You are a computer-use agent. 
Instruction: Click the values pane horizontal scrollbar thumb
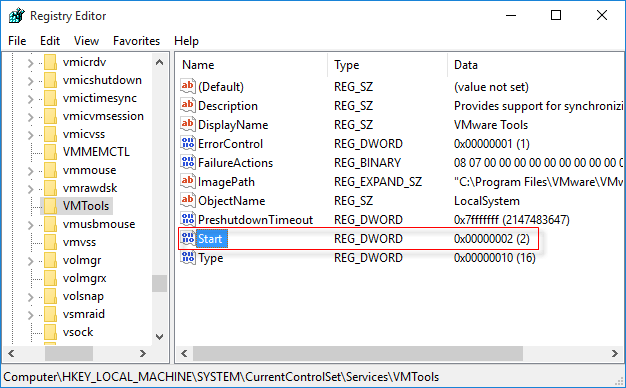[x=358, y=353]
